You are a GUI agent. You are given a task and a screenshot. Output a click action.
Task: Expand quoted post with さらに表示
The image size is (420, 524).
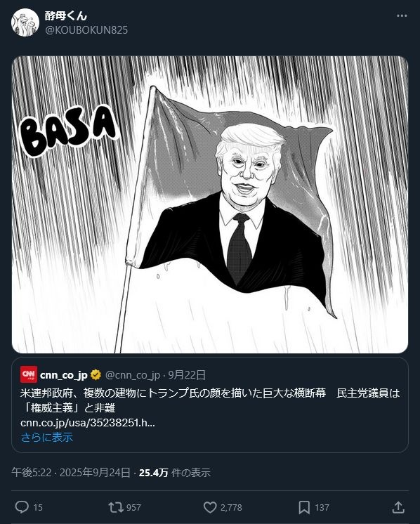47,437
